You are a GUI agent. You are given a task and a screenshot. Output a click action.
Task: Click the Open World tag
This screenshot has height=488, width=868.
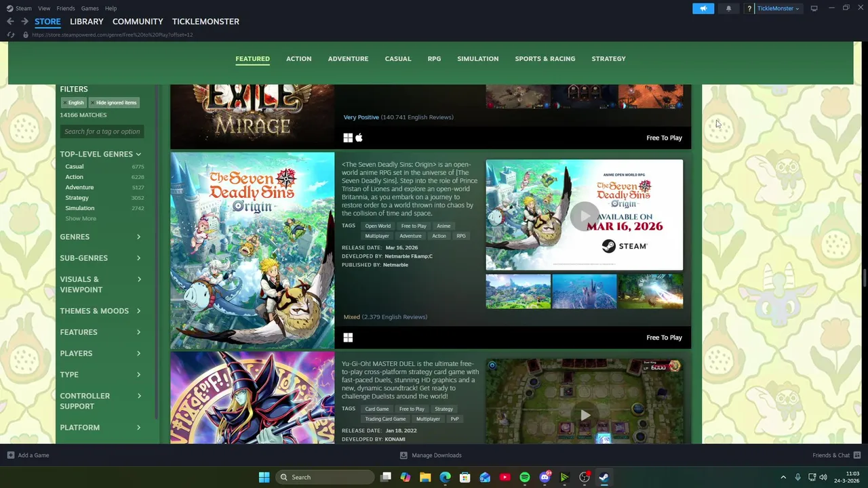click(x=378, y=226)
